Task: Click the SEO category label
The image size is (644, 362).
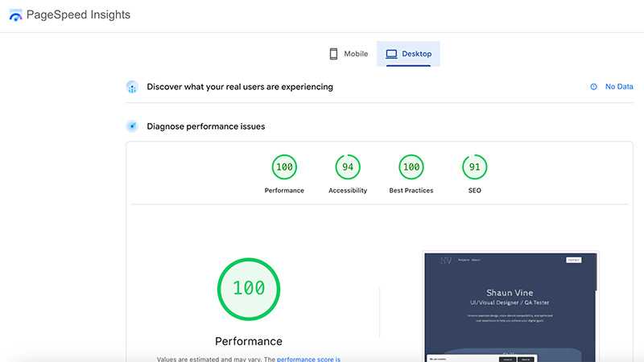Action: 475,191
